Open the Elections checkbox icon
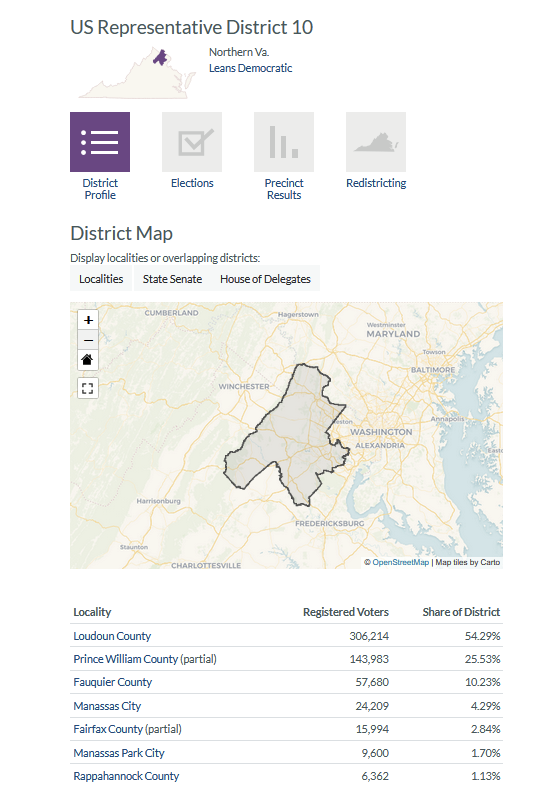This screenshot has height=804, width=559. pos(192,142)
